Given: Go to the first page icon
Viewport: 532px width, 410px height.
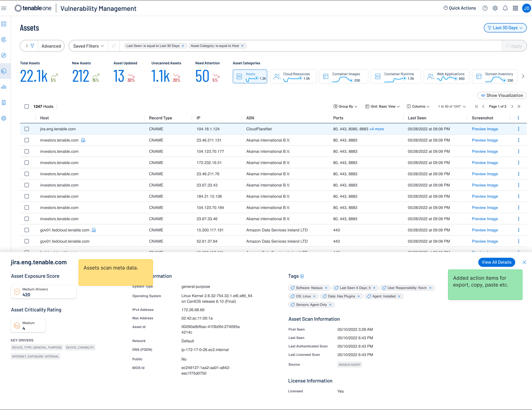Looking at the screenshot, I should [477, 106].
